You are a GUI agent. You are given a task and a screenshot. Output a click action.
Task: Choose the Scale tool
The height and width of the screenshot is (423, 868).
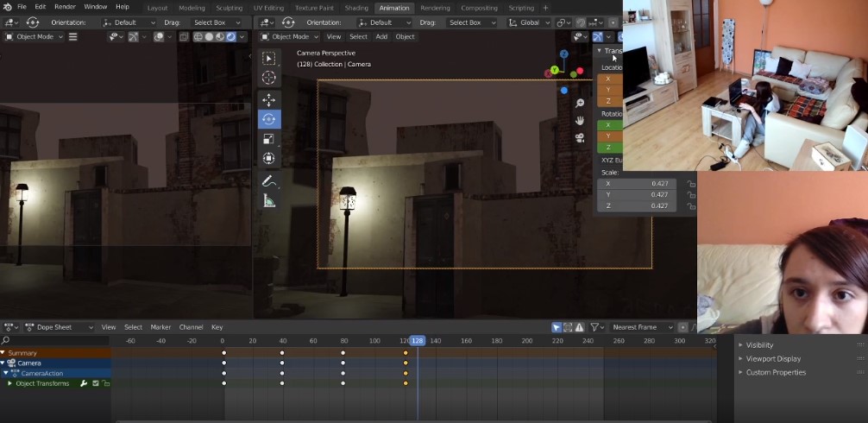(x=268, y=139)
